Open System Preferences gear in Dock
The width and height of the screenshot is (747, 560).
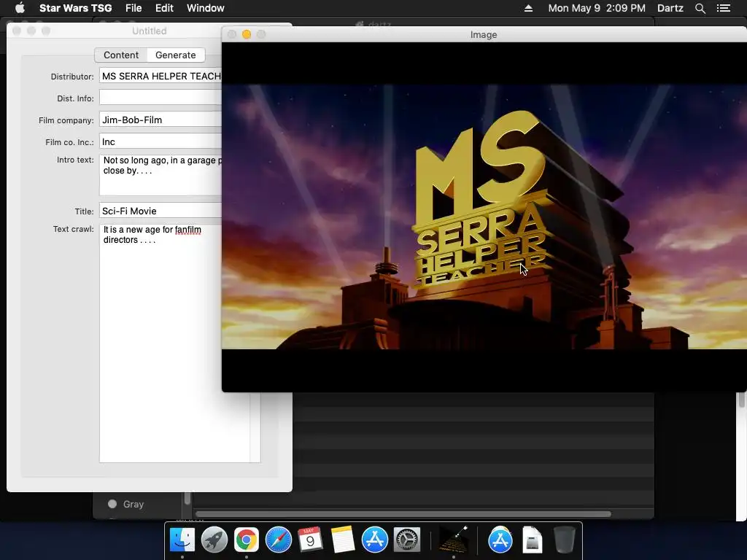[406, 540]
